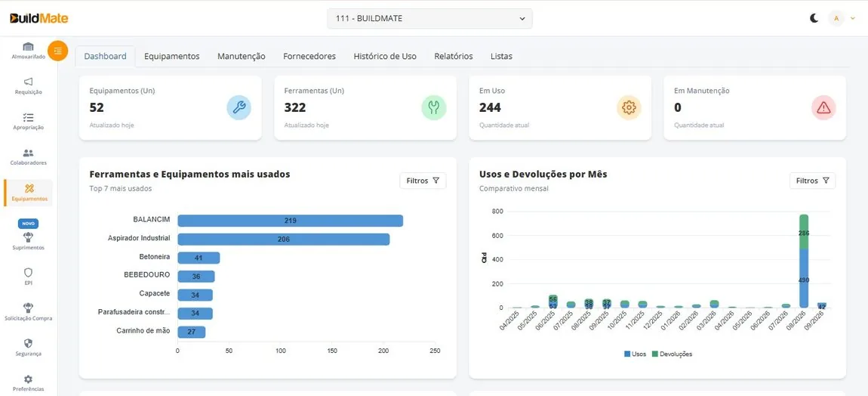This screenshot has width=868, height=396.
Task: Open the Requisição sidebar item
Action: (x=28, y=86)
